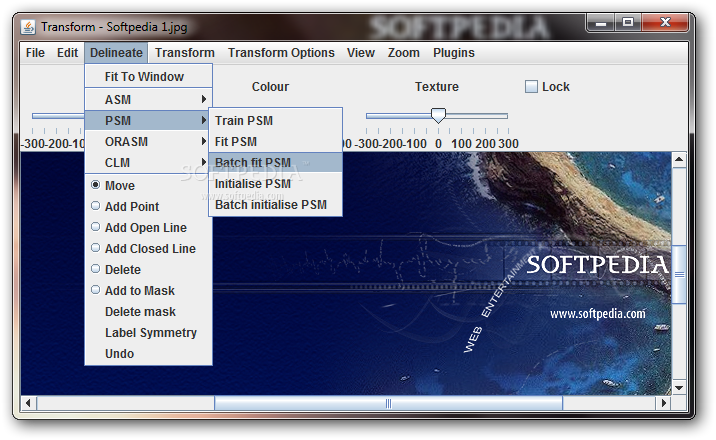Open the Zoom menu
This screenshot has width=716, height=440.
(x=404, y=53)
